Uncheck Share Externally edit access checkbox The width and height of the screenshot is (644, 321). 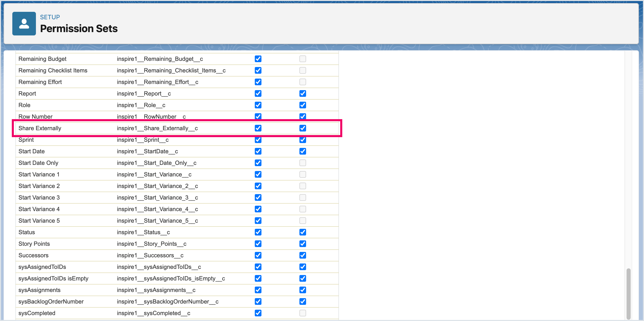303,128
